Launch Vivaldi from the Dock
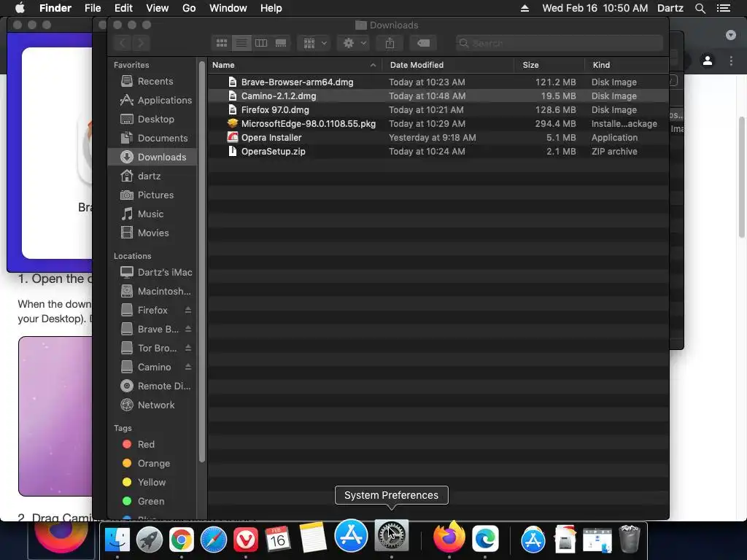This screenshot has width=747, height=560. pos(246,540)
